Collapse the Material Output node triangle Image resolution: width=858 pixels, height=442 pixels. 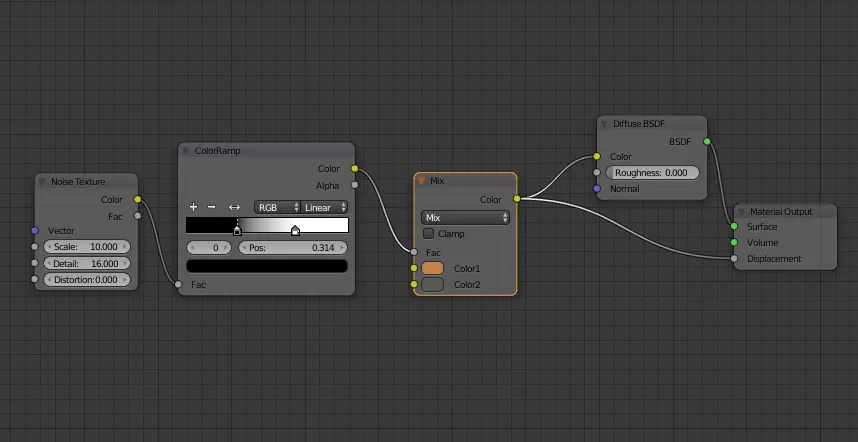pos(741,212)
